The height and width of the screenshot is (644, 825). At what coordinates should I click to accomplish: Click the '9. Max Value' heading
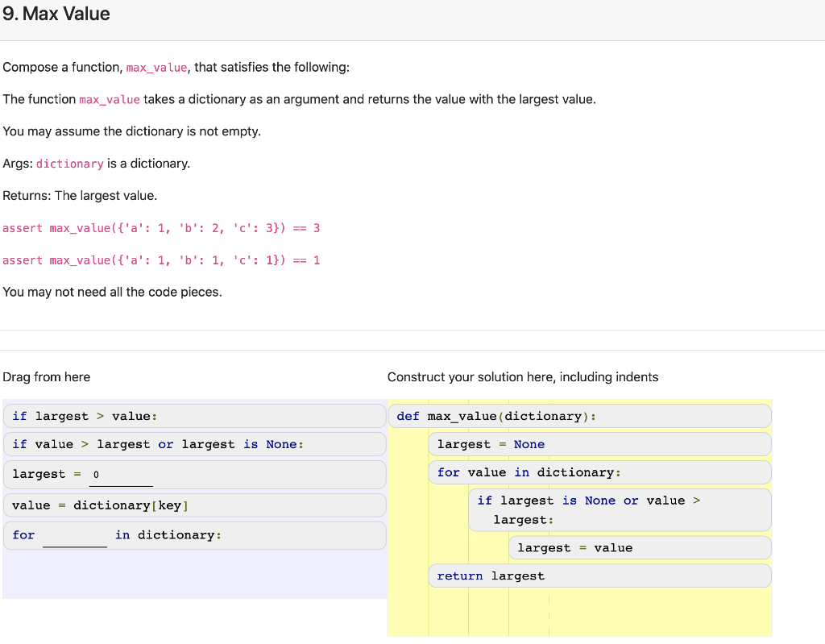pos(56,14)
